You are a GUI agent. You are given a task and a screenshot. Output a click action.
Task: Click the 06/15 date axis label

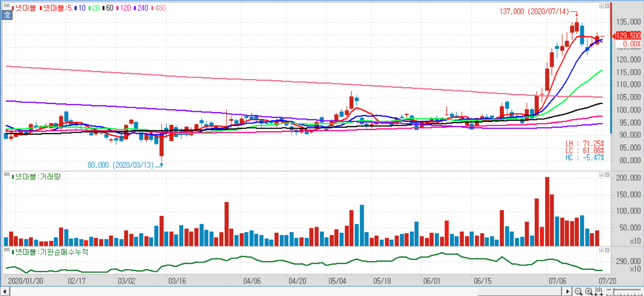pyautogui.click(x=482, y=281)
